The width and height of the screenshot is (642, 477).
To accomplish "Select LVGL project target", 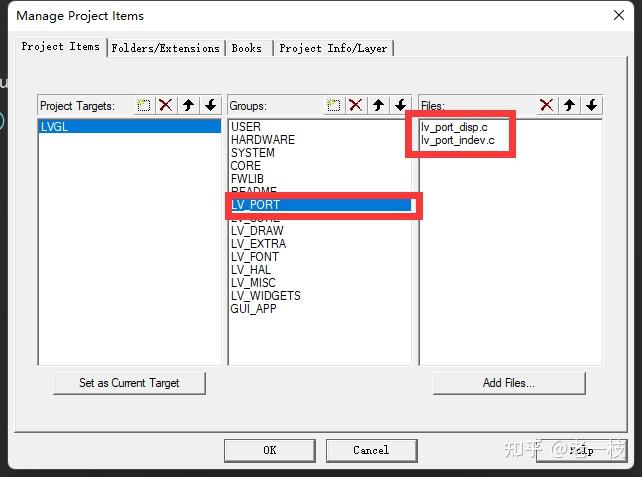I will pos(129,127).
